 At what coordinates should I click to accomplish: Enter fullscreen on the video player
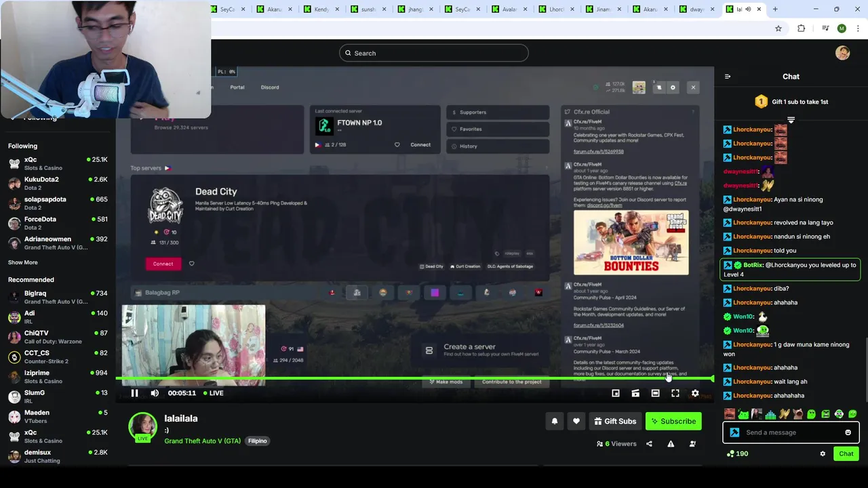coord(675,393)
